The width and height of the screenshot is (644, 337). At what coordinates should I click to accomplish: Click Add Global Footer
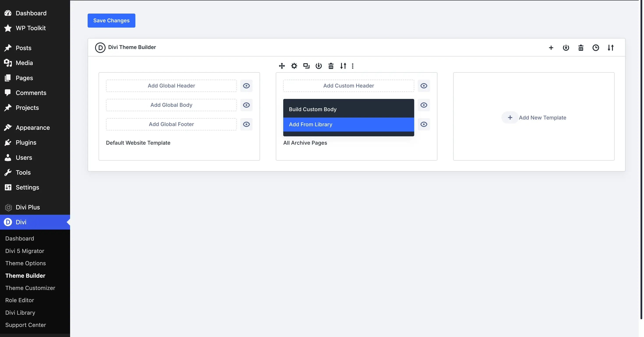tap(171, 124)
